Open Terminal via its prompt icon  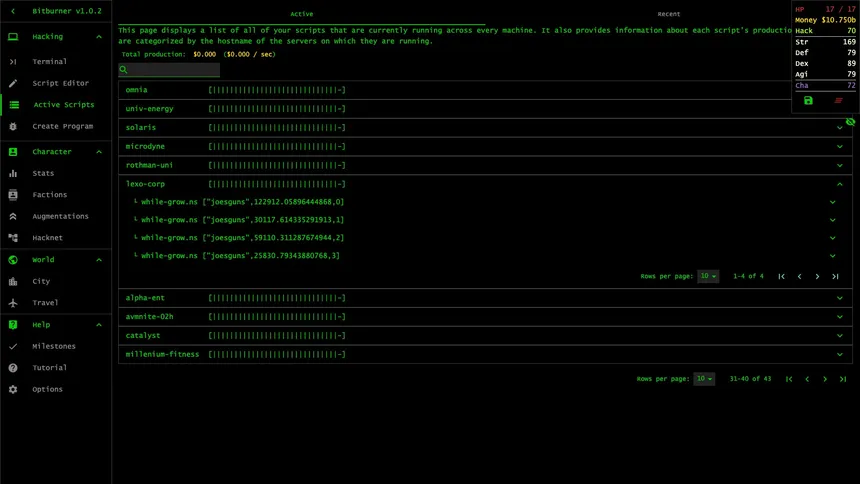pos(13,61)
